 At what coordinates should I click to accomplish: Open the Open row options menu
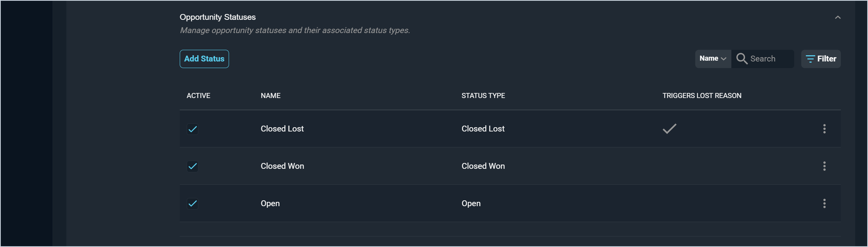824,203
